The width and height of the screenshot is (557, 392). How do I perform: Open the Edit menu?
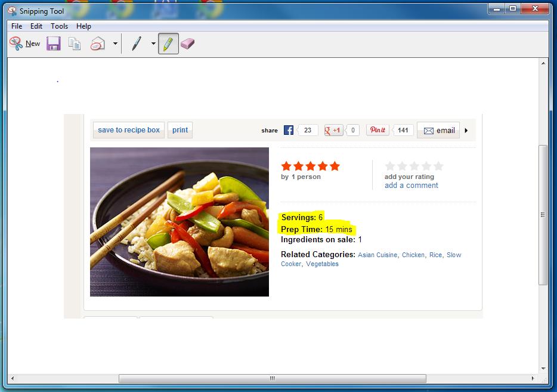pos(36,26)
